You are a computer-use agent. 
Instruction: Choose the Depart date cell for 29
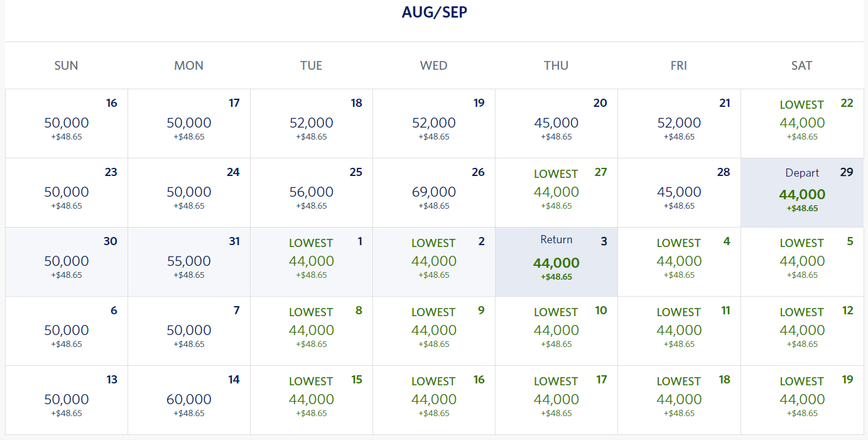click(x=802, y=192)
